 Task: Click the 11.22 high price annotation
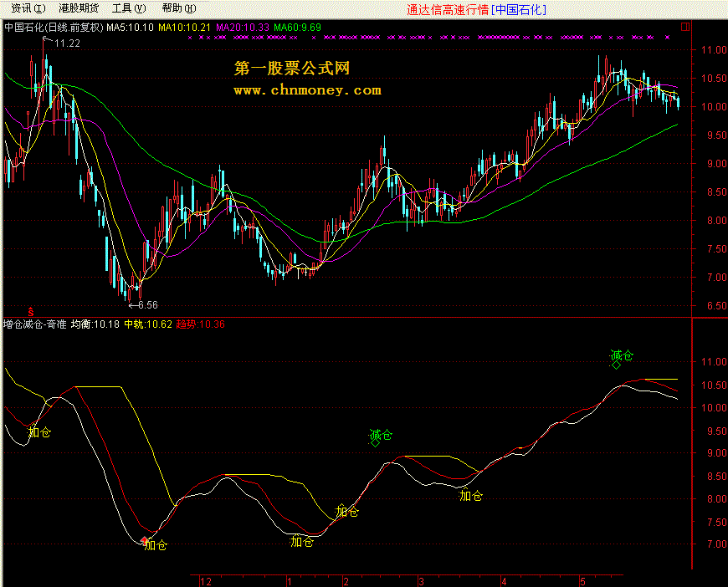(x=67, y=43)
